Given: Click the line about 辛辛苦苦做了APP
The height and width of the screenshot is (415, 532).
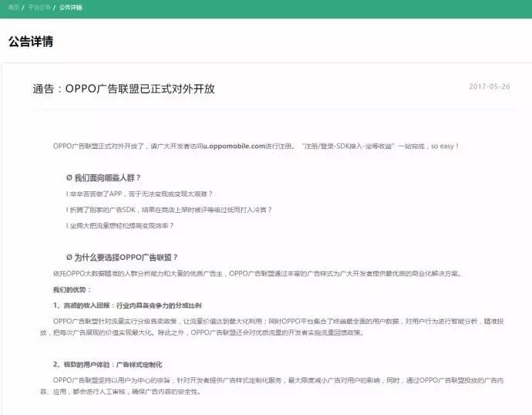Looking at the screenshot, I should pyautogui.click(x=140, y=194).
